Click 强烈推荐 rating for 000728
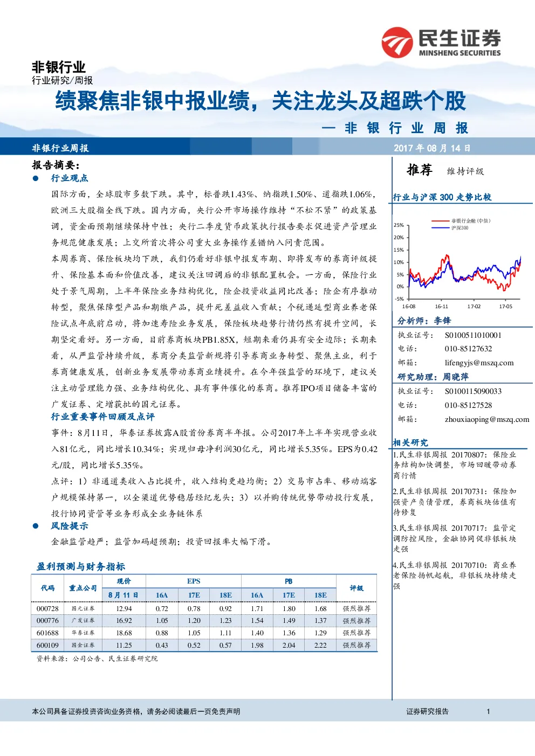535x756 pixels. (357, 608)
